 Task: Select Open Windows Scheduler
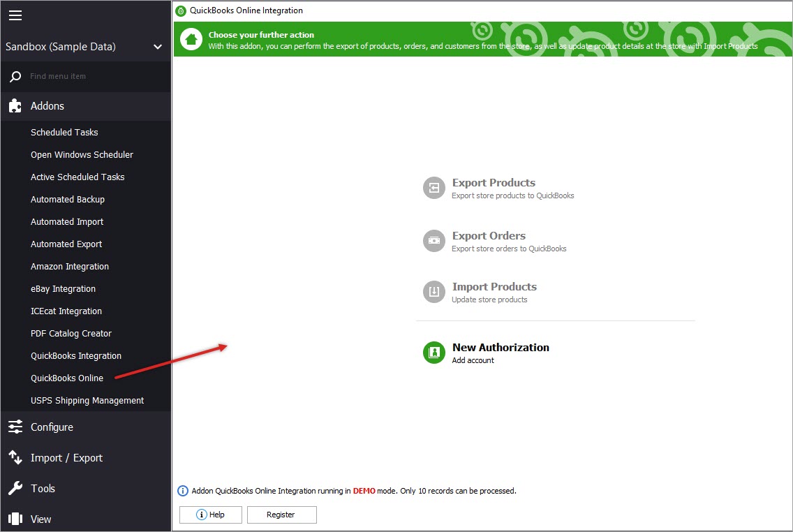pos(82,155)
